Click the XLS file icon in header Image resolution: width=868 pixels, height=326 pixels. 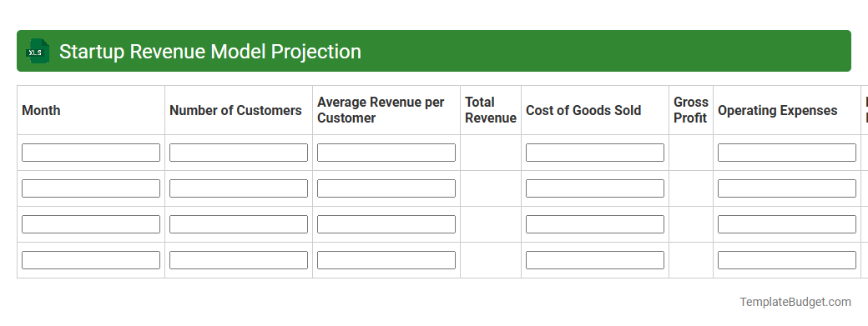click(x=37, y=52)
